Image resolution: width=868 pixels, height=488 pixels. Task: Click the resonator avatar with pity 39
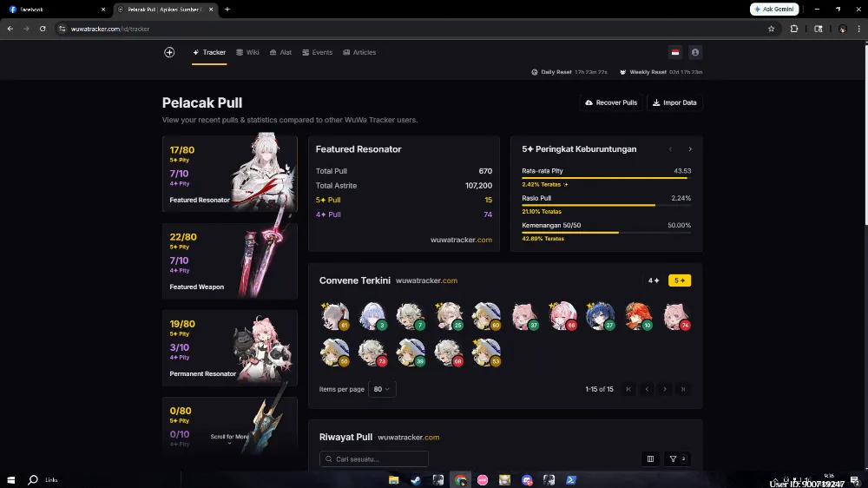pyautogui.click(x=411, y=353)
